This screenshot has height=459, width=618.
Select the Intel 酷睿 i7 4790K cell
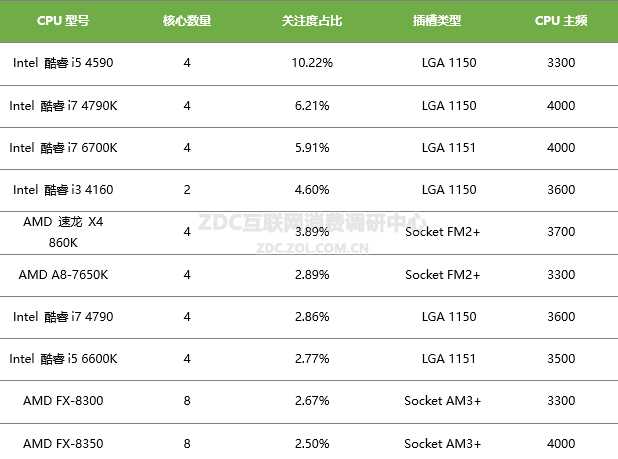[63, 105]
